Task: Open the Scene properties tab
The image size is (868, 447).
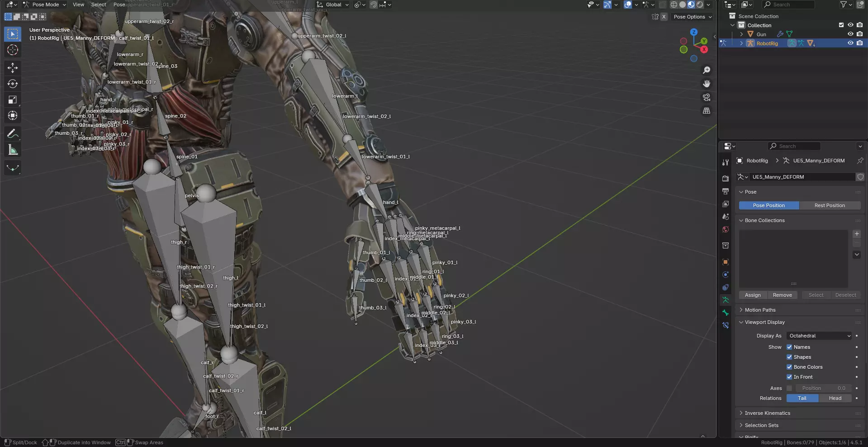Action: tap(726, 217)
